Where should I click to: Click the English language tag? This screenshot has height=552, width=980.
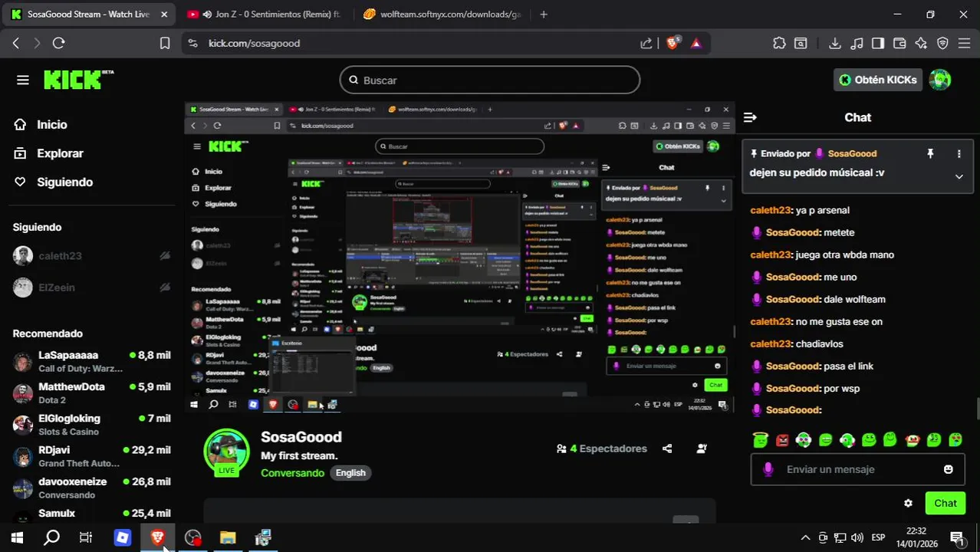[350, 473]
